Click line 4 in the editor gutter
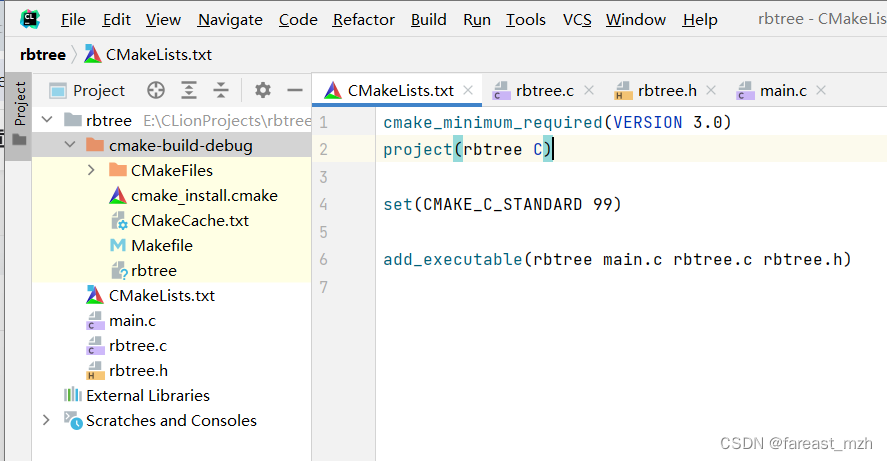 [x=323, y=204]
